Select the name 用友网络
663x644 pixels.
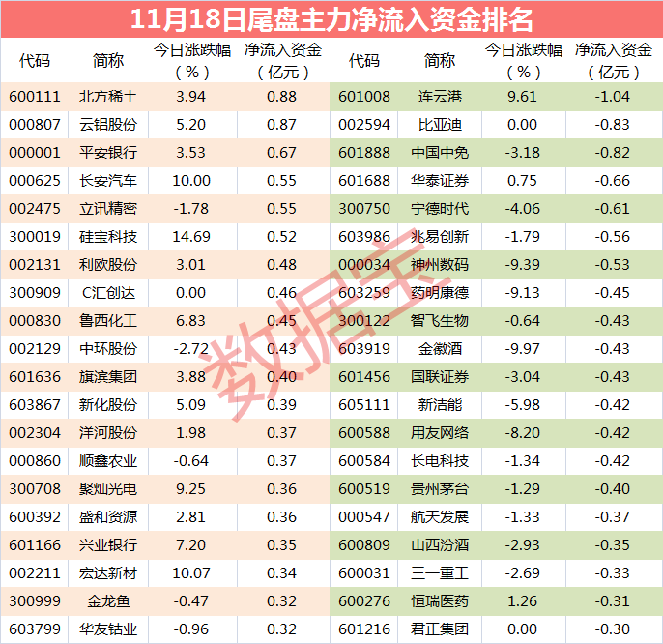[440, 433]
